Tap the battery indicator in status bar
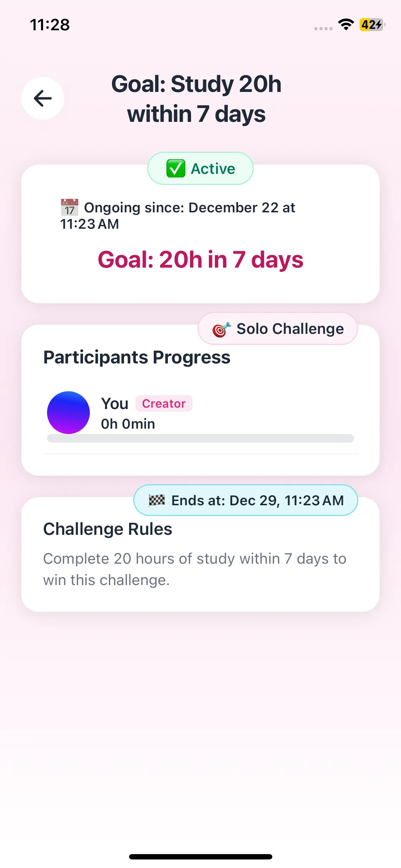Image resolution: width=401 pixels, height=868 pixels. 372,25
